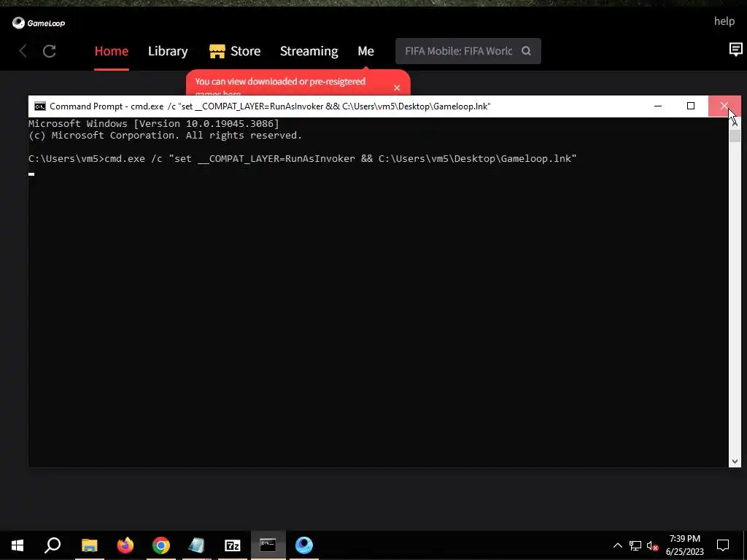Viewport: 747px width, 560px height.
Task: Click the muted volume tray icon
Action: pos(652,545)
